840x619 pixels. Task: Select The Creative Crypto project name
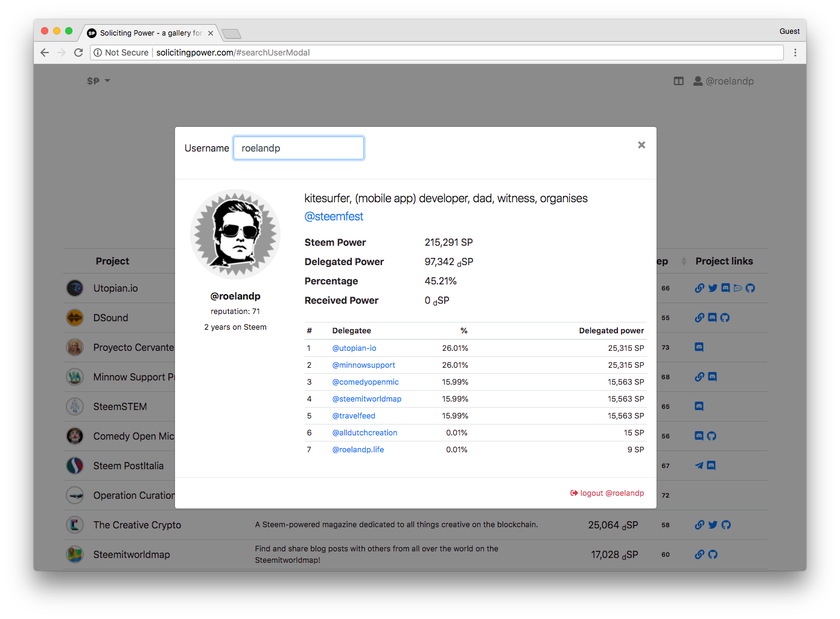137,525
